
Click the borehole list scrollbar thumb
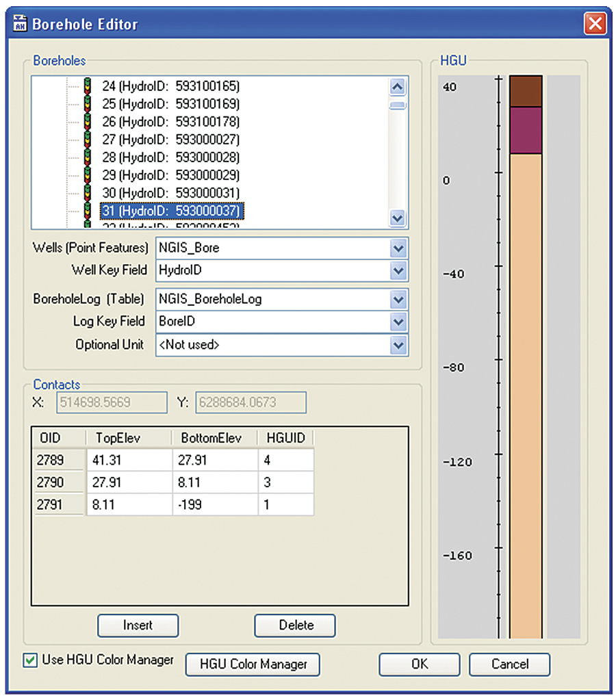click(398, 105)
